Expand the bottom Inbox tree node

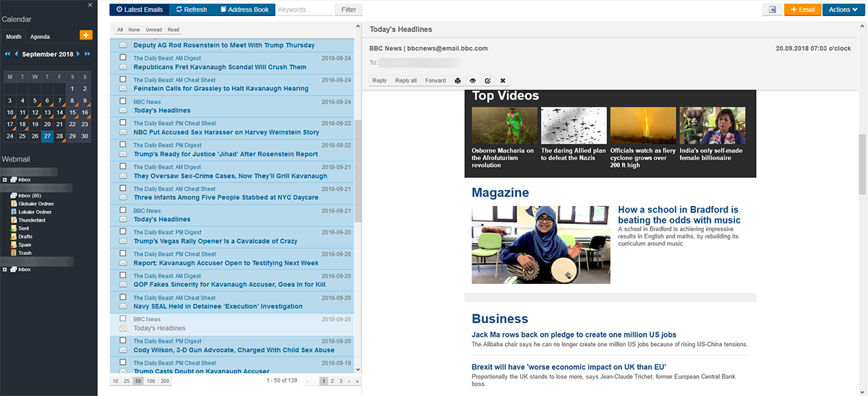click(5, 270)
